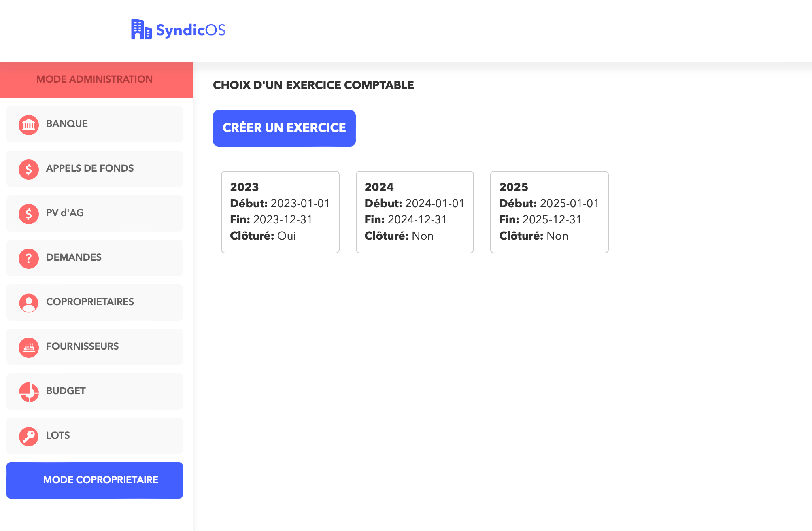The height and width of the screenshot is (531, 812).
Task: Switch to Mode Coproprietaire
Action: coord(95,480)
